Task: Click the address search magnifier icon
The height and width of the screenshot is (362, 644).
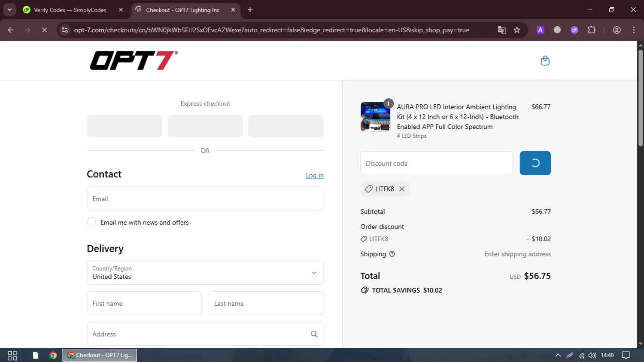Action: click(314, 334)
